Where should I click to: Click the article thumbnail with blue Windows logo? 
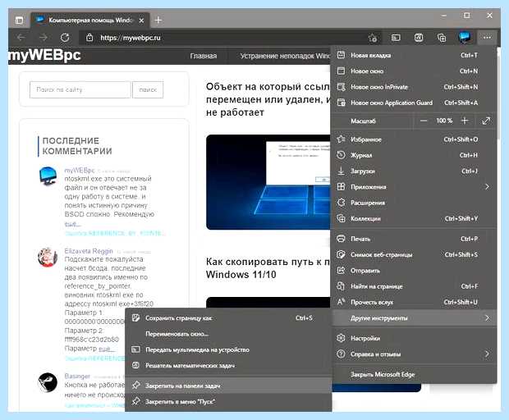pyautogui.click(x=268, y=182)
